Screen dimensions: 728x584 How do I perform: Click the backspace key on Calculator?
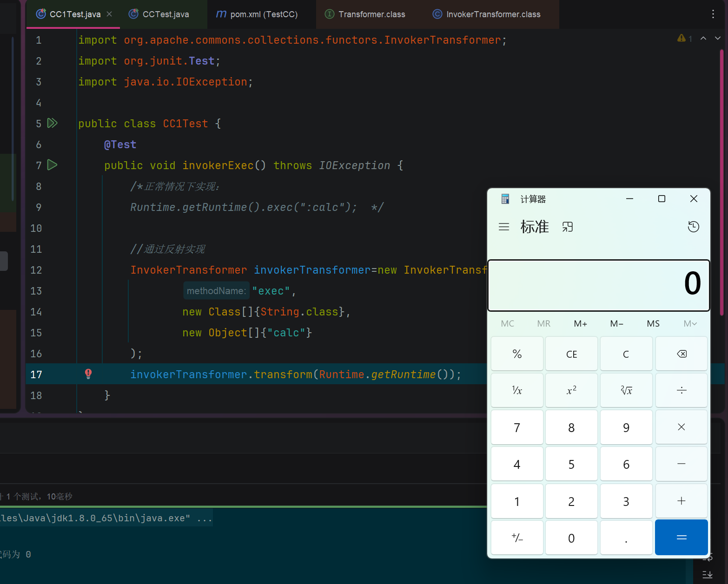coord(682,354)
